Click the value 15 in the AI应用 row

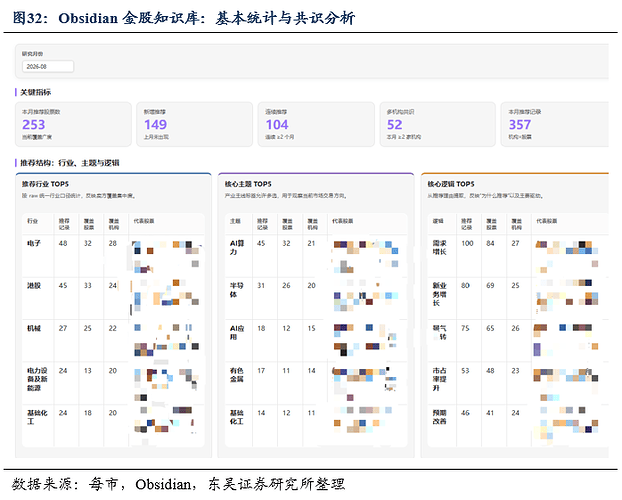311,328
